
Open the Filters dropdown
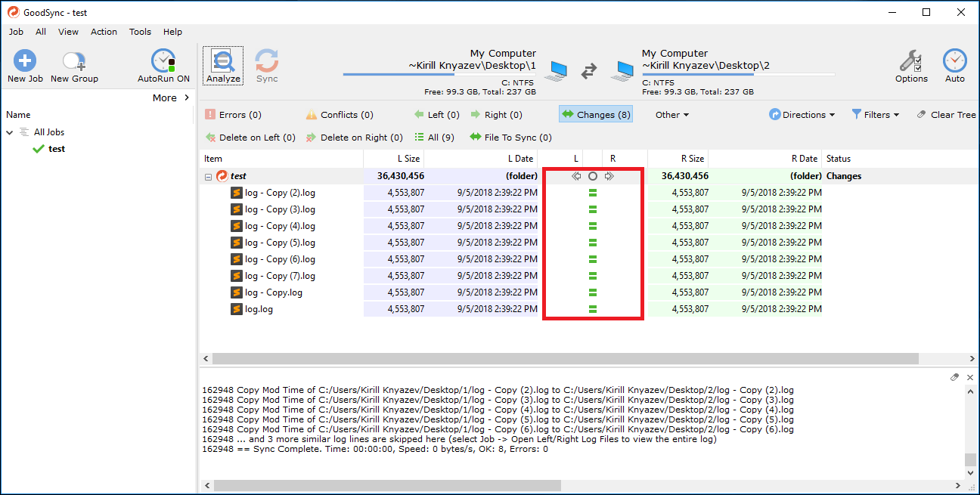tap(876, 115)
